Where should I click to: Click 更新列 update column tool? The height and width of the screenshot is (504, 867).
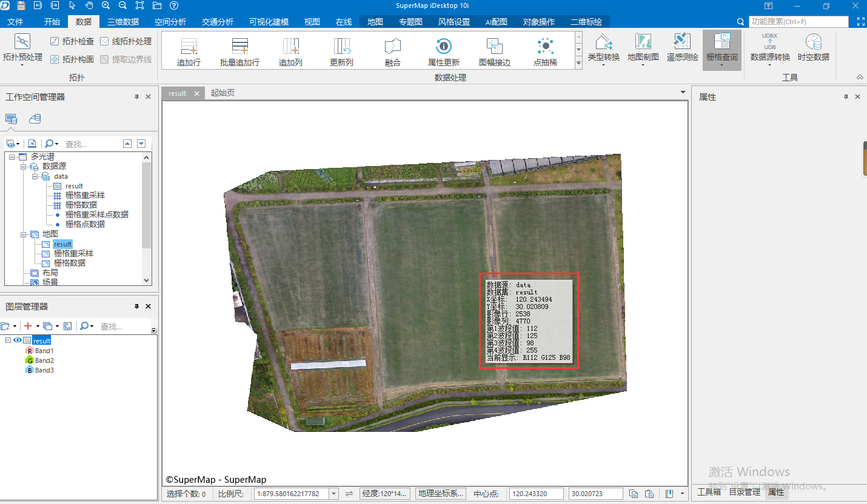pyautogui.click(x=341, y=51)
